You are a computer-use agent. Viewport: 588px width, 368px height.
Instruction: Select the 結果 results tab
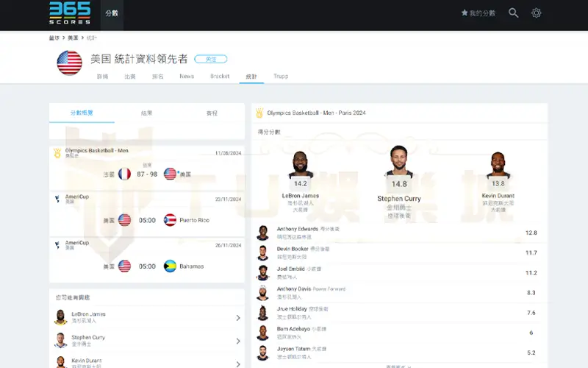(x=147, y=113)
